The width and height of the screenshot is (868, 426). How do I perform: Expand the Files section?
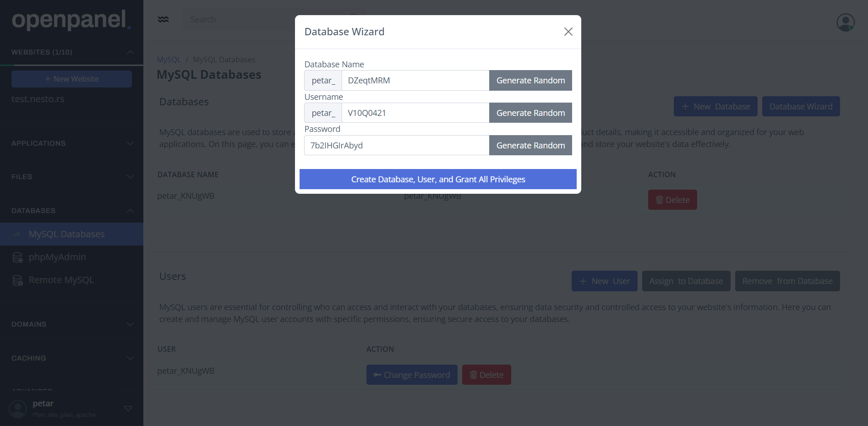130,177
